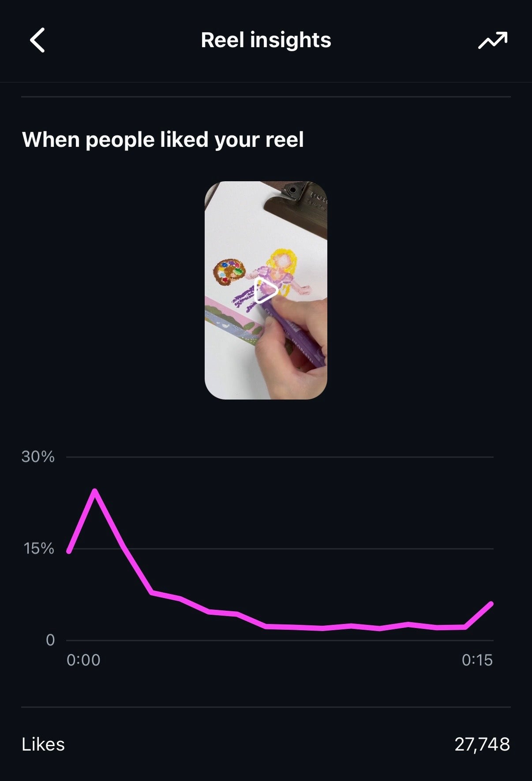This screenshot has width=532, height=781.
Task: Tap the 0:15 end time label
Action: coord(477,660)
